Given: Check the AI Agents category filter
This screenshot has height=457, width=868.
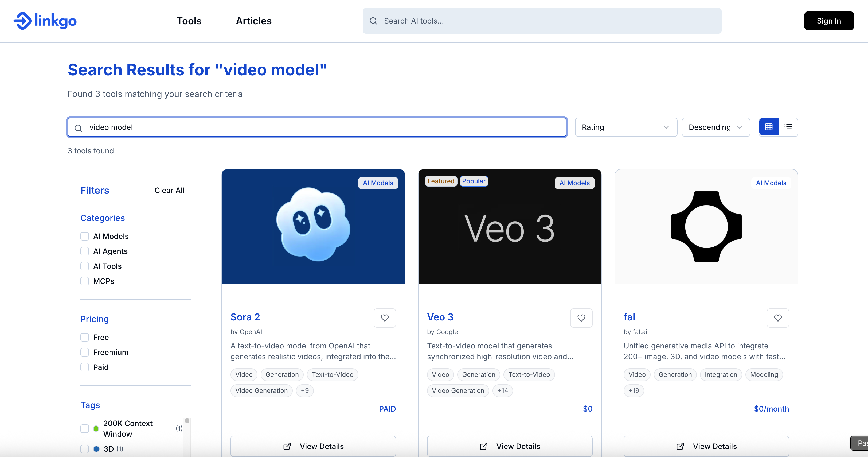Looking at the screenshot, I should [x=85, y=251].
